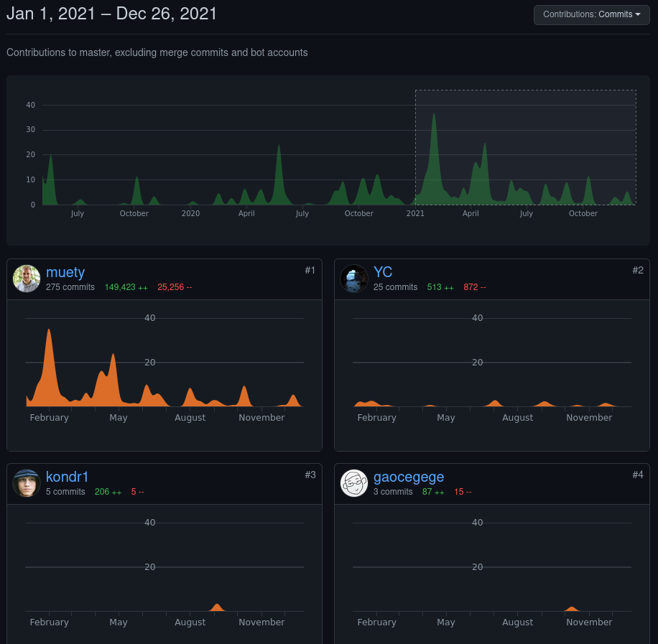Open the gaocegege username link

(x=408, y=477)
